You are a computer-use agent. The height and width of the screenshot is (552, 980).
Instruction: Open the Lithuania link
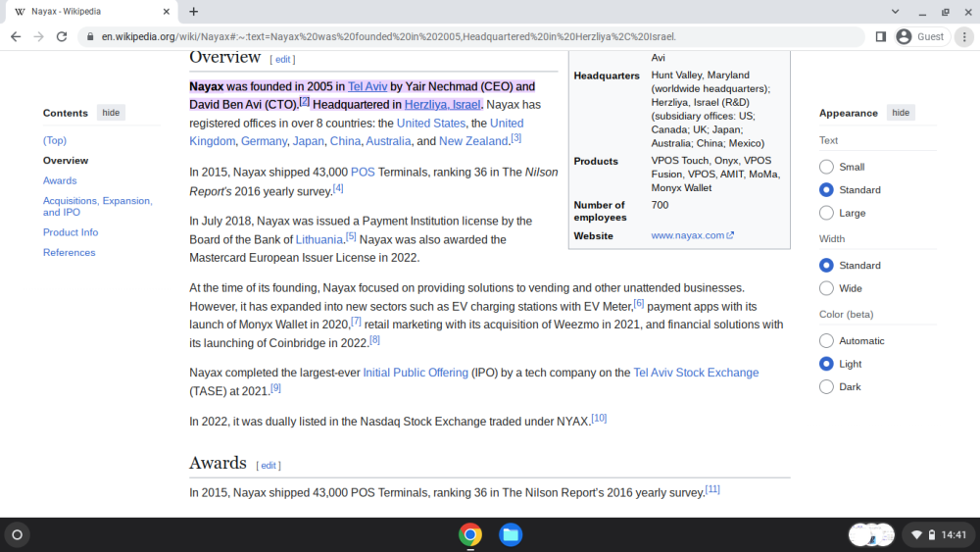pos(318,239)
